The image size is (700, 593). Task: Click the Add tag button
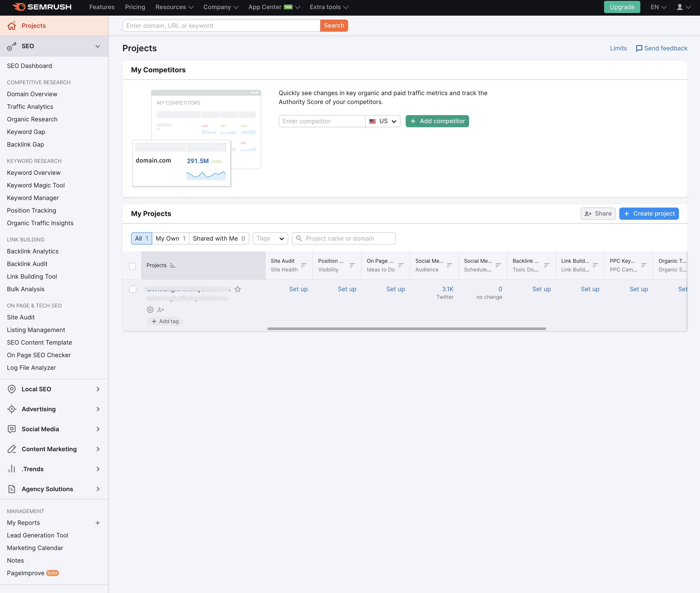164,321
